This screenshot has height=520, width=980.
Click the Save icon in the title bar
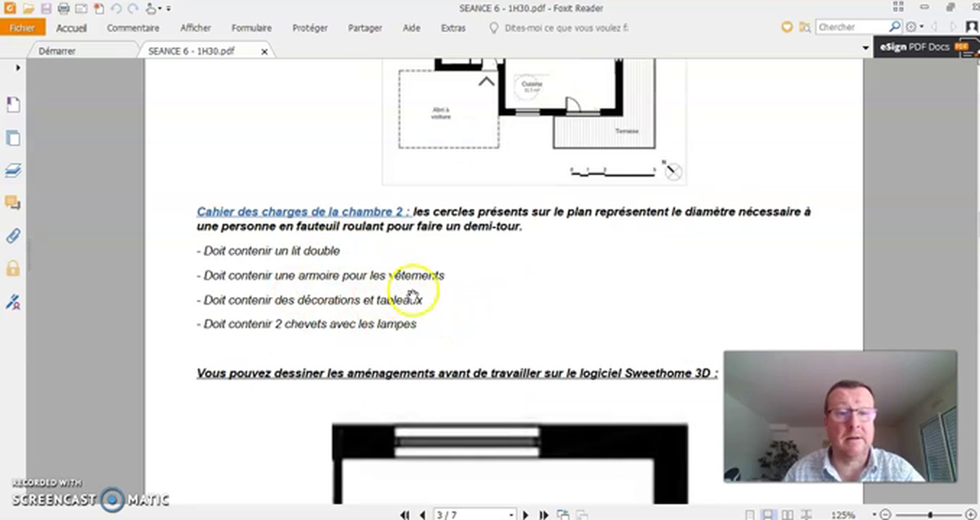point(46,9)
